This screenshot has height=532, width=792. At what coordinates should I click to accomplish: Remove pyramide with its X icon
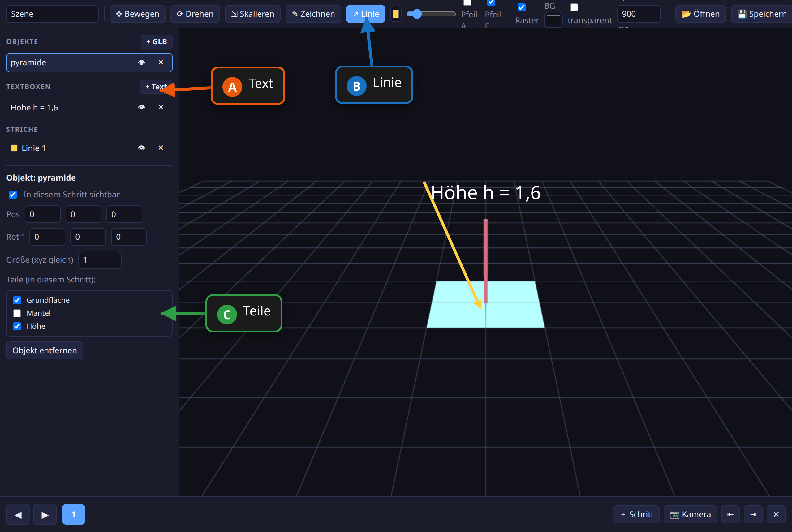click(161, 62)
